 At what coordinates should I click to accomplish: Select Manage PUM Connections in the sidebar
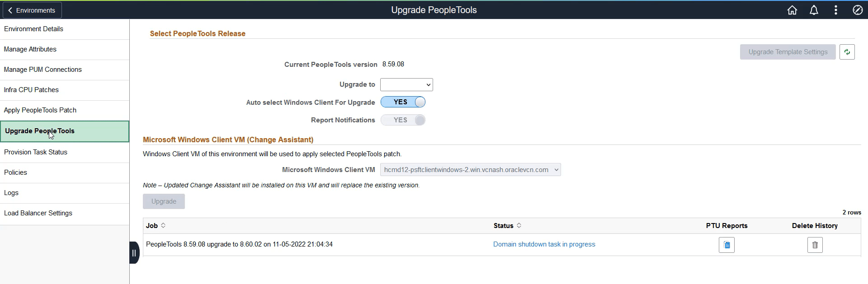point(43,70)
